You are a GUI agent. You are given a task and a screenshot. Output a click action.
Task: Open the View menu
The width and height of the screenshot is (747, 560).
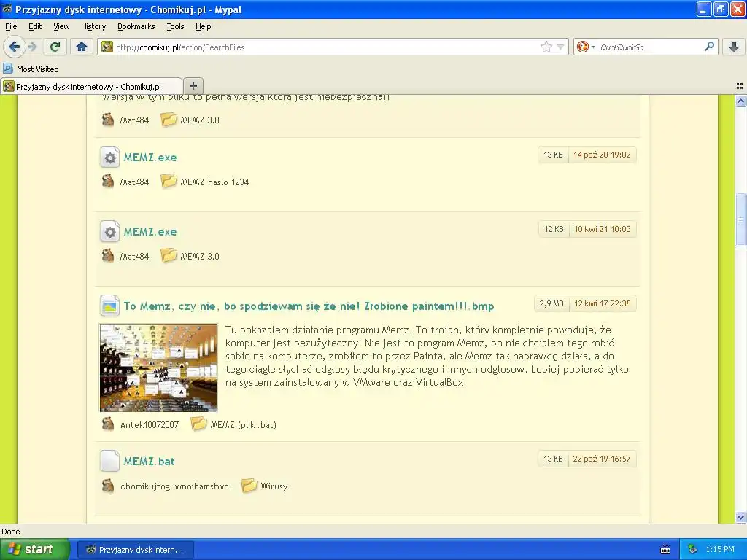61,26
